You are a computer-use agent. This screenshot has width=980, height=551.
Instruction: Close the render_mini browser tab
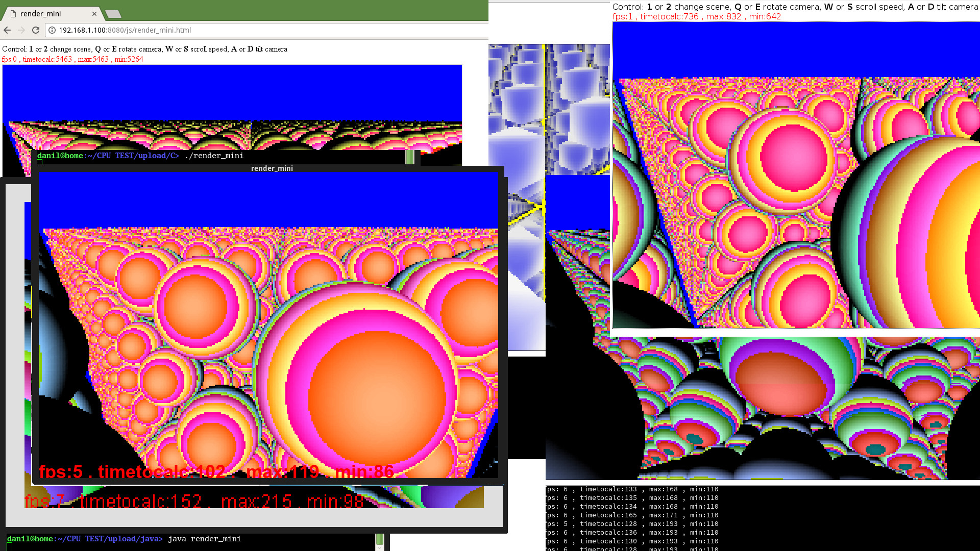point(94,14)
